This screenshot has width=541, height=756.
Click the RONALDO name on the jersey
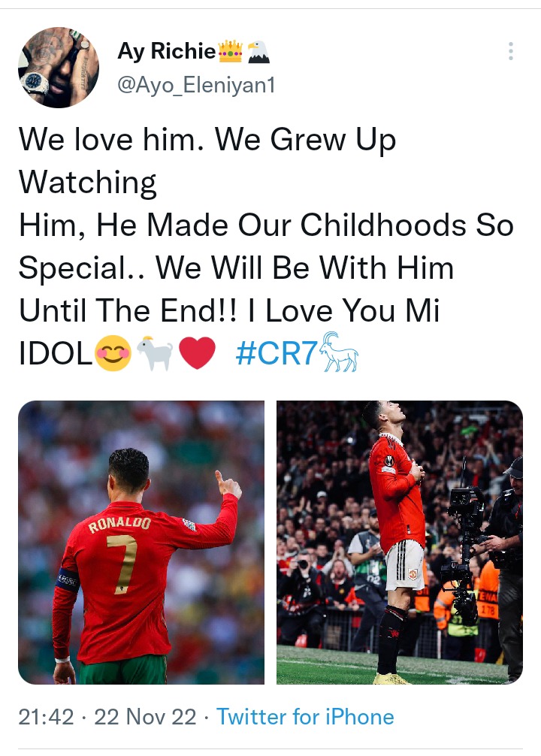pos(119,524)
